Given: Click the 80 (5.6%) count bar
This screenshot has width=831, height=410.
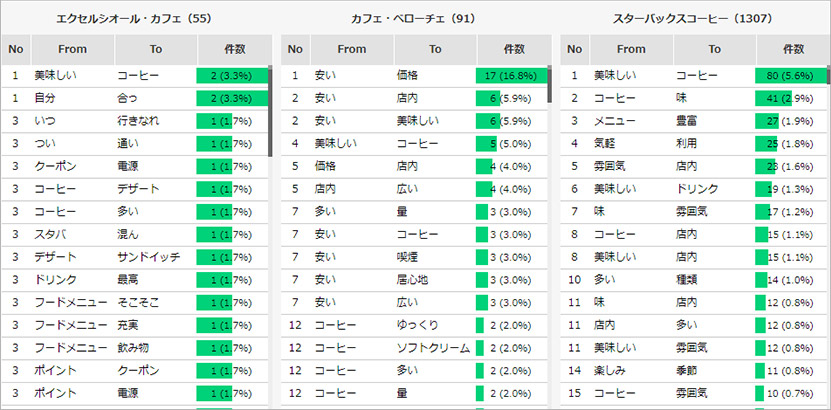Looking at the screenshot, I should pos(790,76).
